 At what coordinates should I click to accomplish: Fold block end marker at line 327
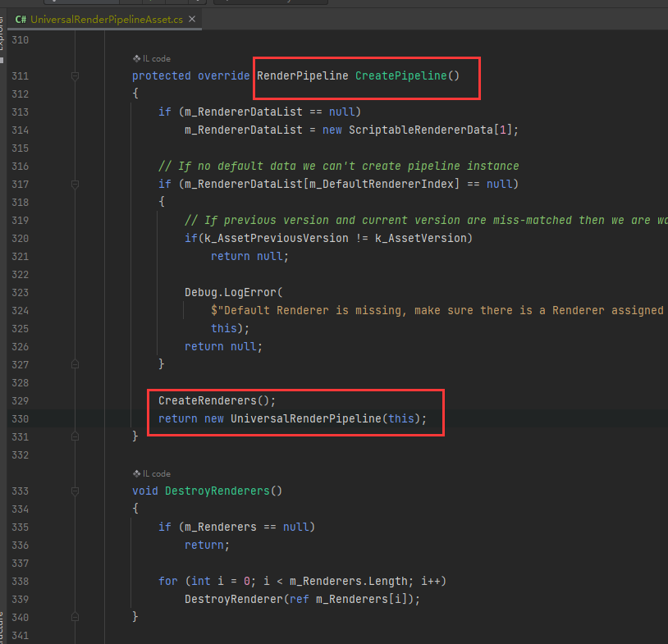click(75, 364)
